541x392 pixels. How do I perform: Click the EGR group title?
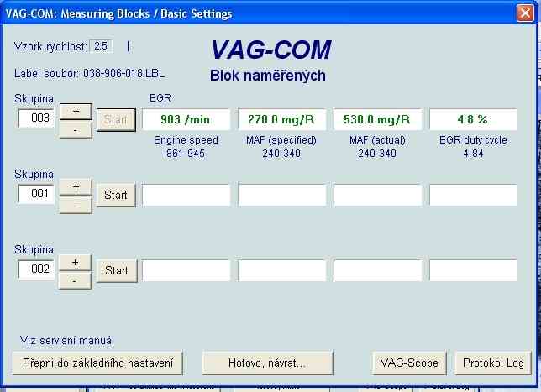pyautogui.click(x=160, y=98)
